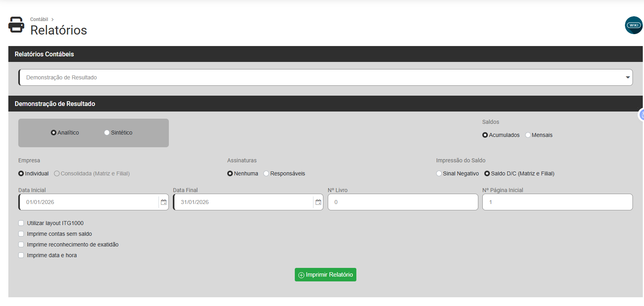
Task: Choose Saldo D/C (Matriz e Filial)
Action: [x=487, y=173]
